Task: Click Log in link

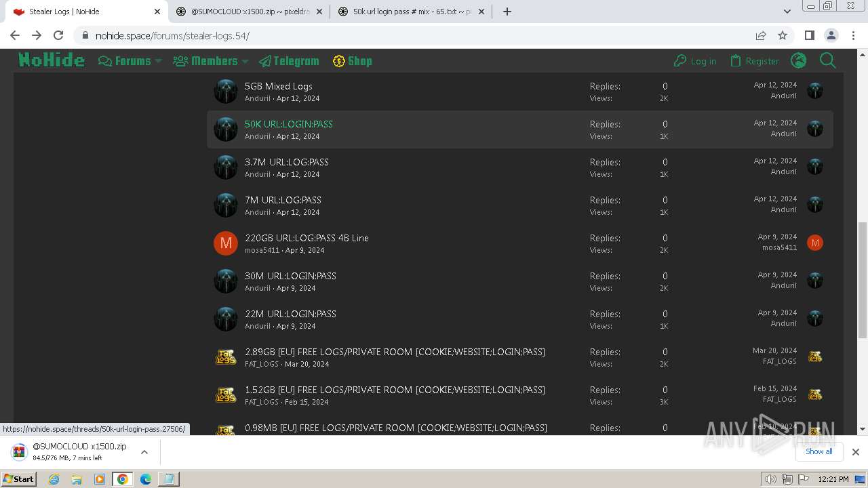Action: (695, 61)
